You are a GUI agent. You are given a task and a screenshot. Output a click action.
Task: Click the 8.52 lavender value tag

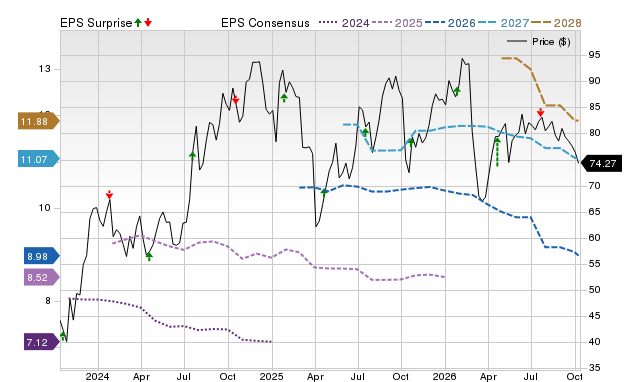tap(42, 278)
